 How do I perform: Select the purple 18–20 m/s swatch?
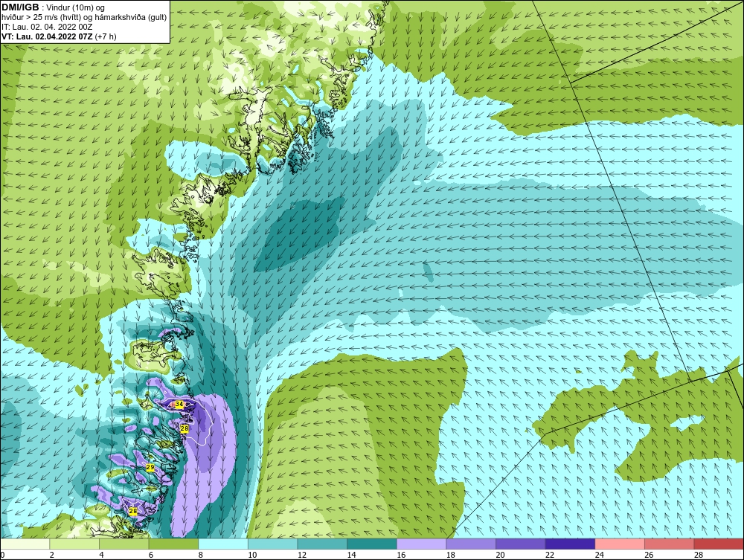click(x=471, y=544)
